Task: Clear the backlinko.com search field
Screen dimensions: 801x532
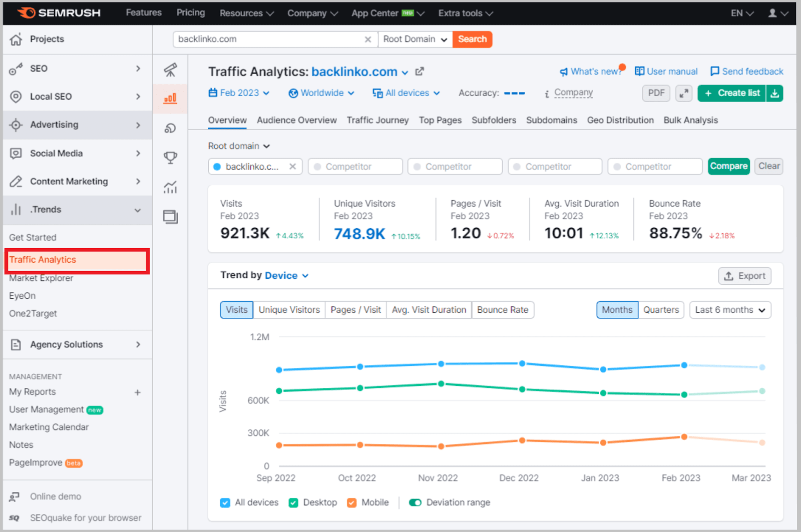Action: tap(367, 40)
